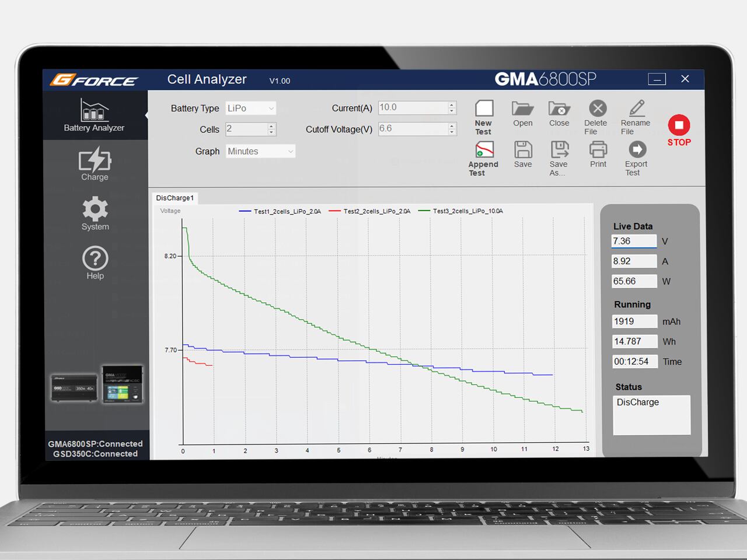This screenshot has height=560, width=747.
Task: Decrease the Current(A) value
Action: pyautogui.click(x=452, y=111)
